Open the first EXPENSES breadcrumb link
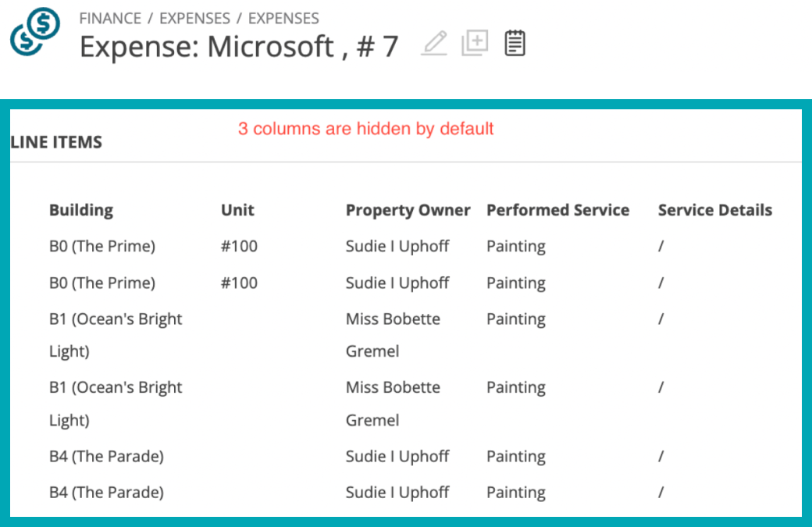This screenshot has height=527, width=812. coord(194,18)
